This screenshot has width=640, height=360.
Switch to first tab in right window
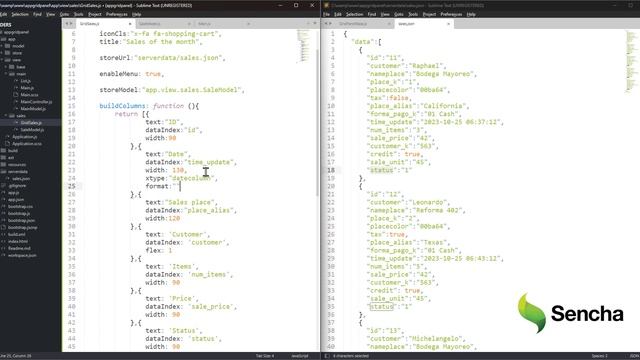(364, 24)
